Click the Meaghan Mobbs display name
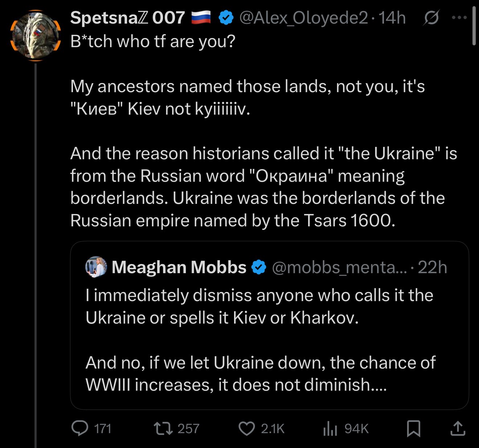The image size is (479, 448). pos(179,267)
